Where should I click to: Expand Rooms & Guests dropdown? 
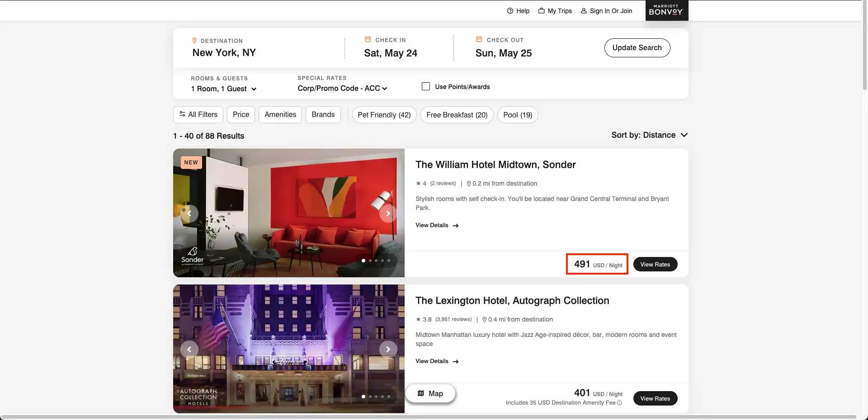point(224,89)
